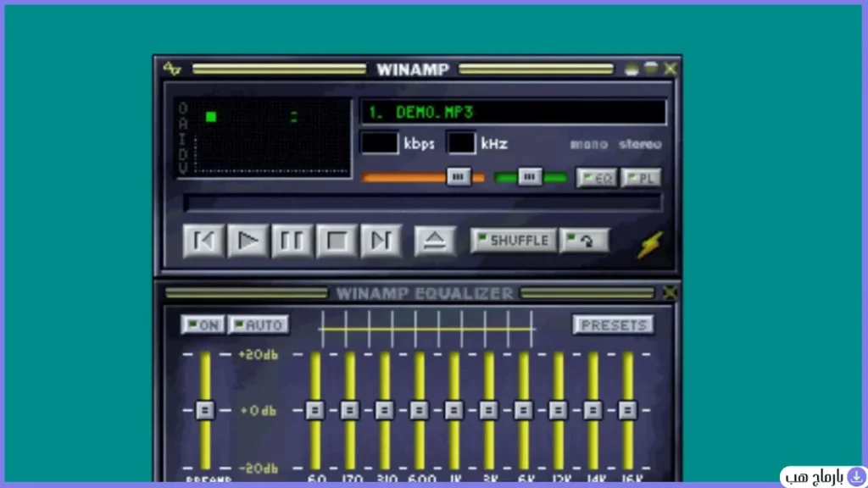Click the +0db equalizer label
Screen dimensions: 868x488
tap(259, 411)
